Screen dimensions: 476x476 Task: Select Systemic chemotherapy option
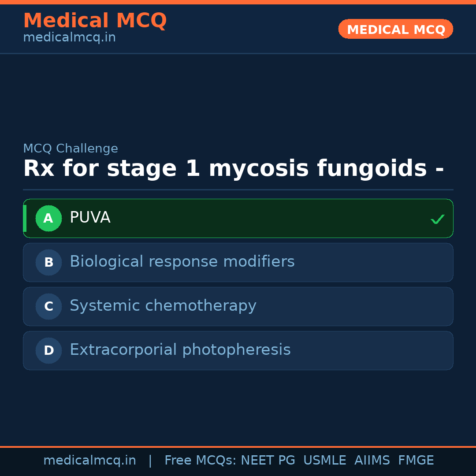coord(238,306)
